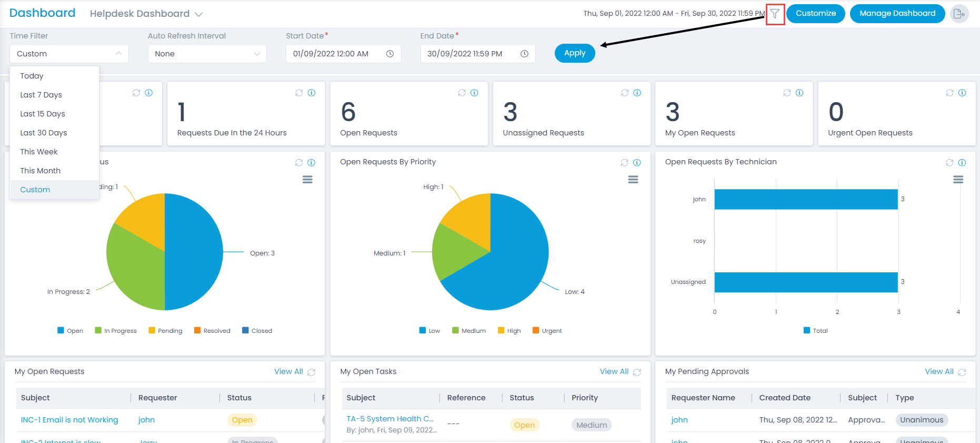Select Last 7 Days option
This screenshot has width=980, height=443.
[55, 95]
